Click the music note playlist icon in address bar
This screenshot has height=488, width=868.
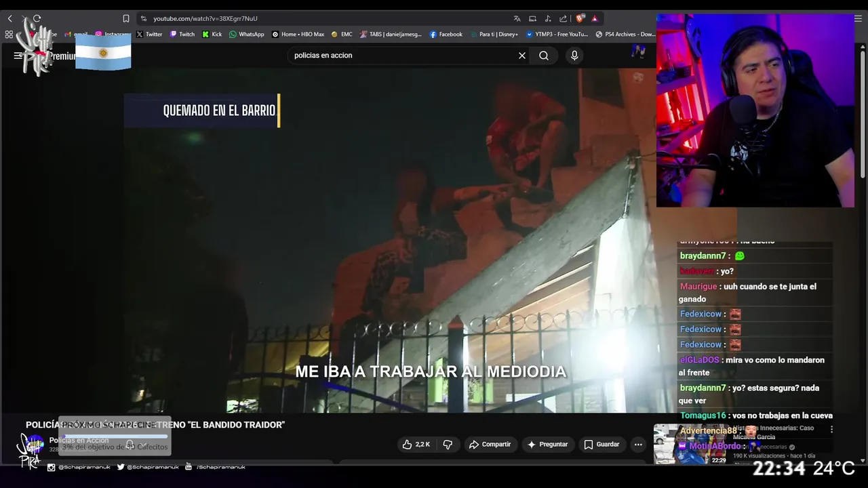pyautogui.click(x=547, y=18)
